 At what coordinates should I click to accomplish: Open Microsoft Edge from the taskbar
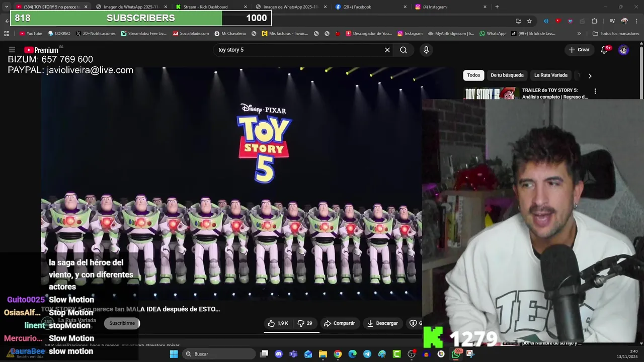(352, 354)
